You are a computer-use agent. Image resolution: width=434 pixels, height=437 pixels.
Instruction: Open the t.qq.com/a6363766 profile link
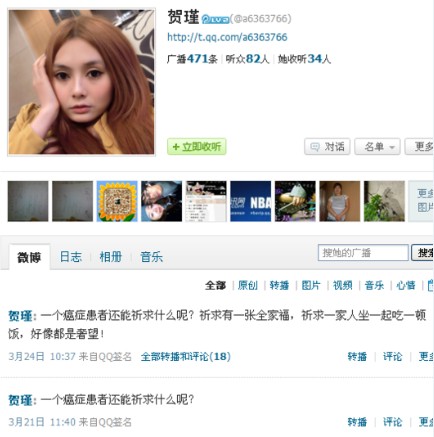point(227,37)
